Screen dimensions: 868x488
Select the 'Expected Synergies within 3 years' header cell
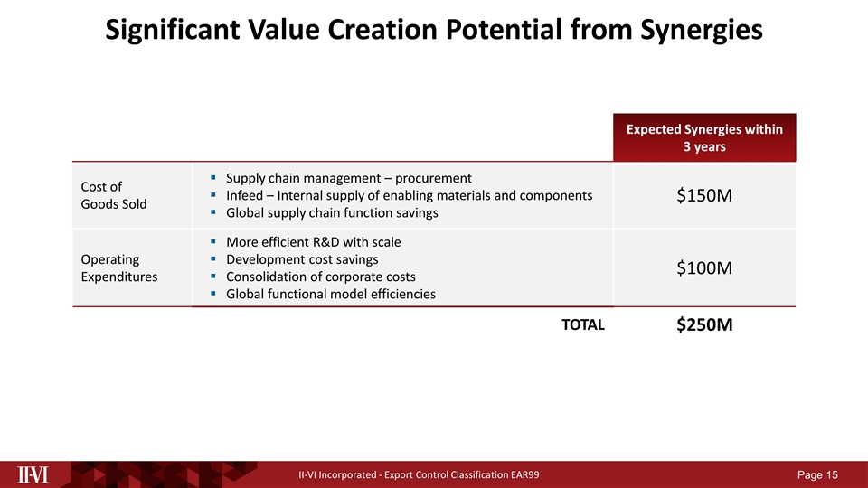704,137
